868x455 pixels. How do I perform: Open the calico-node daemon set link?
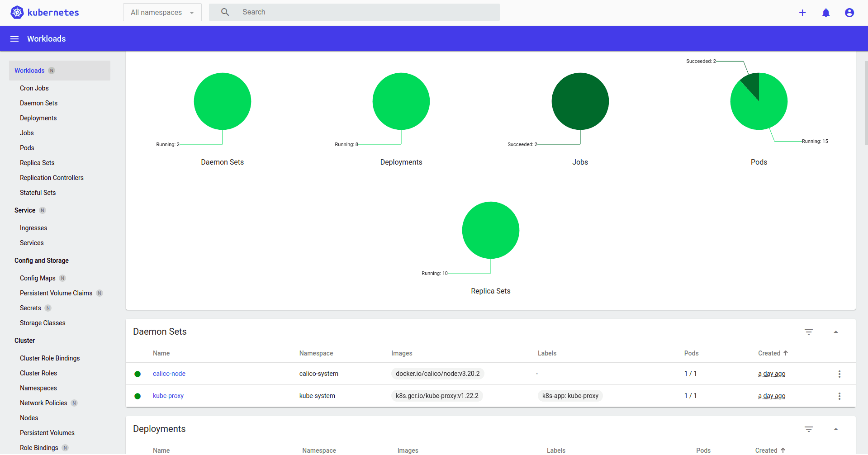click(169, 374)
